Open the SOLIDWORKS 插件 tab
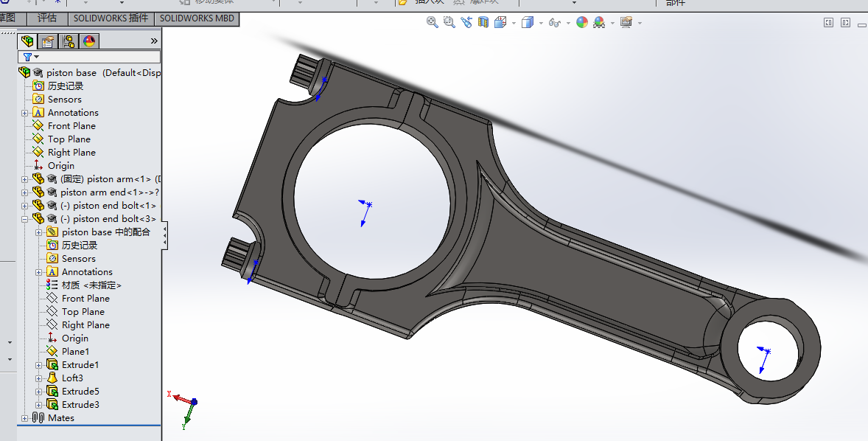This screenshot has height=441, width=868. pyautogui.click(x=111, y=18)
